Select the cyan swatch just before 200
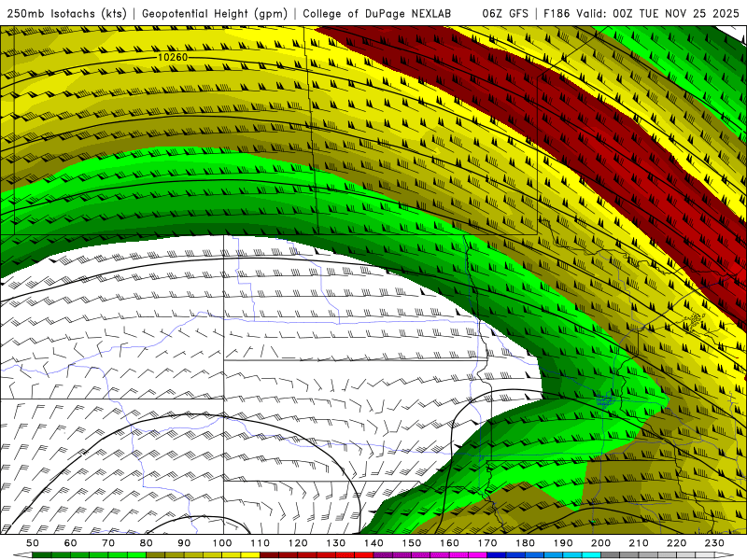The width and height of the screenshot is (747, 560). point(591,555)
